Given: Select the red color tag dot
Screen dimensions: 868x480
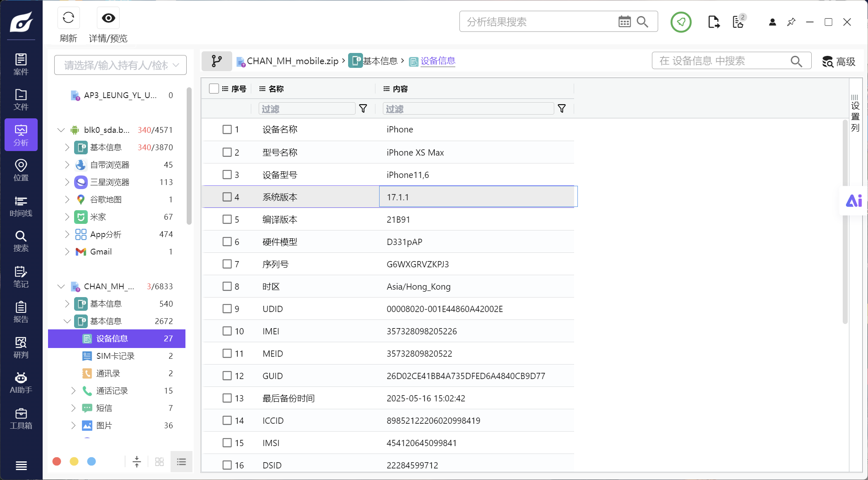Looking at the screenshot, I should tap(57, 461).
